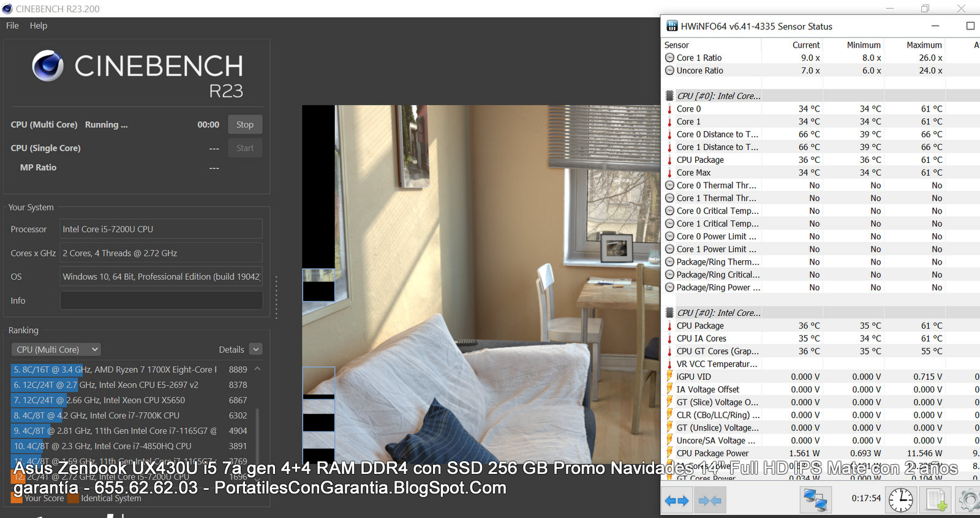This screenshot has width=980, height=518.
Task: Click the OS field showing Windows 10
Action: click(x=161, y=277)
